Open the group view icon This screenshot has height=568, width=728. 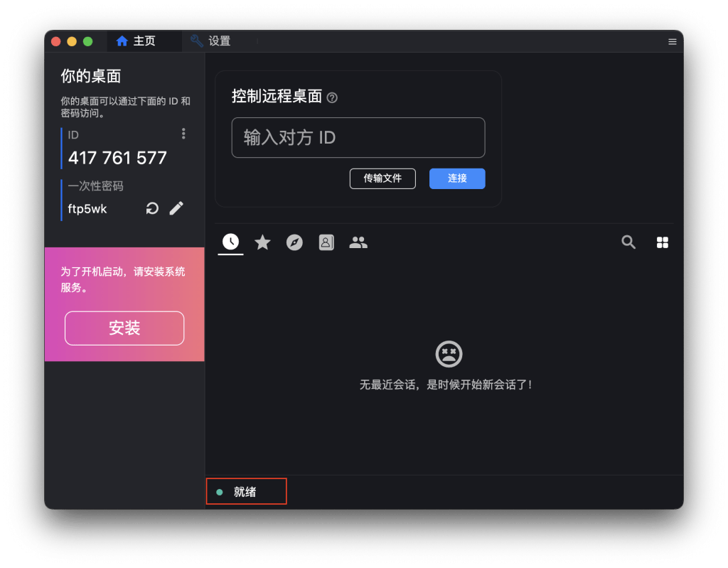(x=358, y=242)
